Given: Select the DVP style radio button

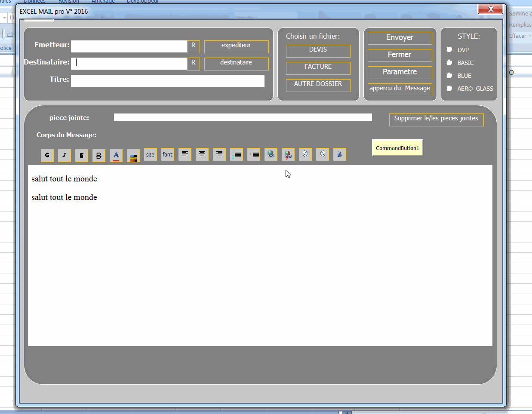Looking at the screenshot, I should click(449, 50).
